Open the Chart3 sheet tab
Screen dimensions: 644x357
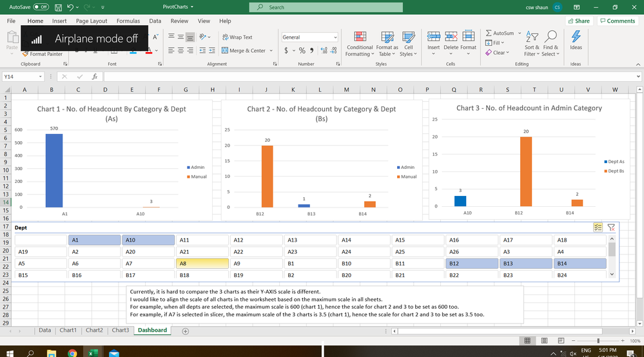121,331
